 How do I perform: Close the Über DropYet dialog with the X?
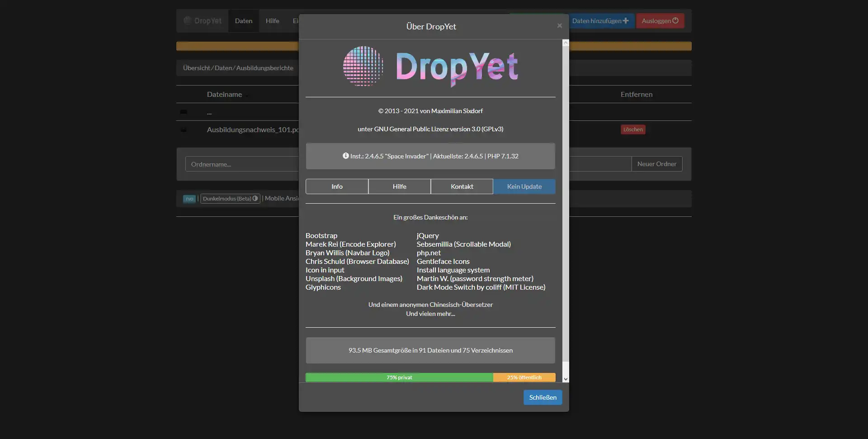[560, 26]
